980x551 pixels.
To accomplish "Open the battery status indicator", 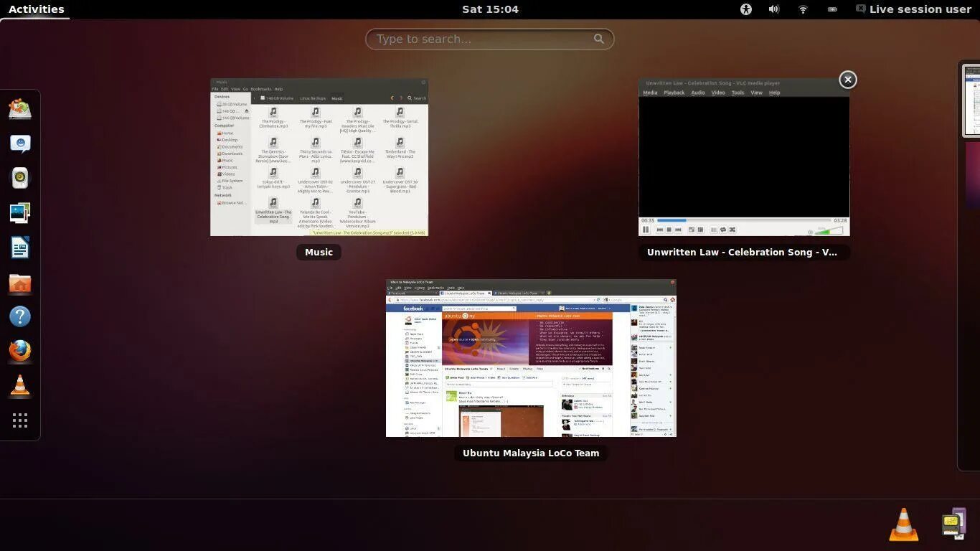I will (832, 9).
